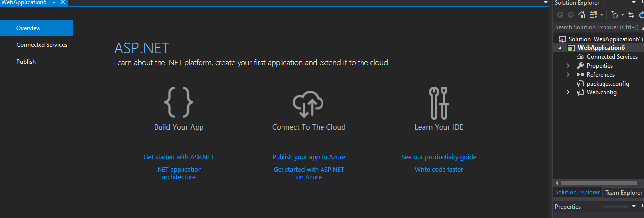Select the WebApplication6 project

coord(601,48)
